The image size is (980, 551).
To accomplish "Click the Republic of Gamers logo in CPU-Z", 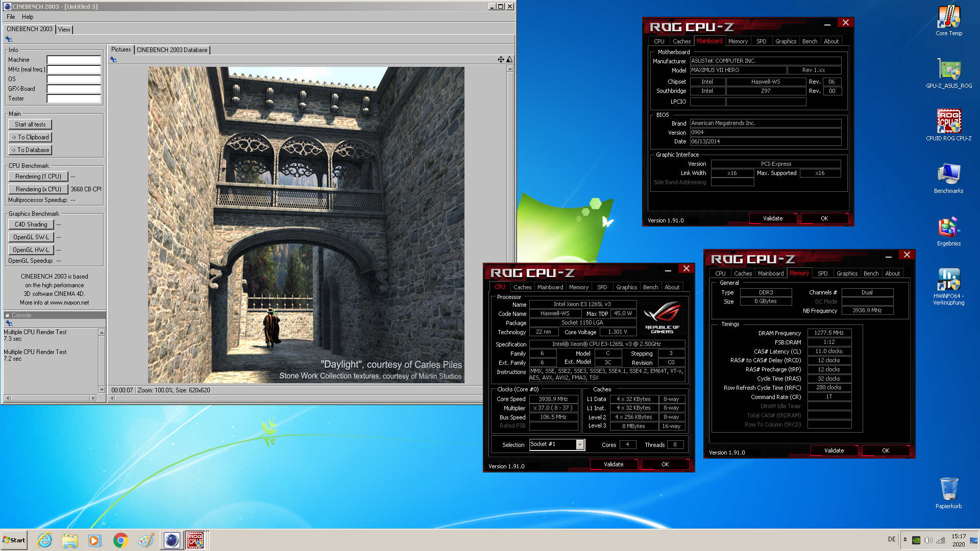I will click(x=662, y=317).
